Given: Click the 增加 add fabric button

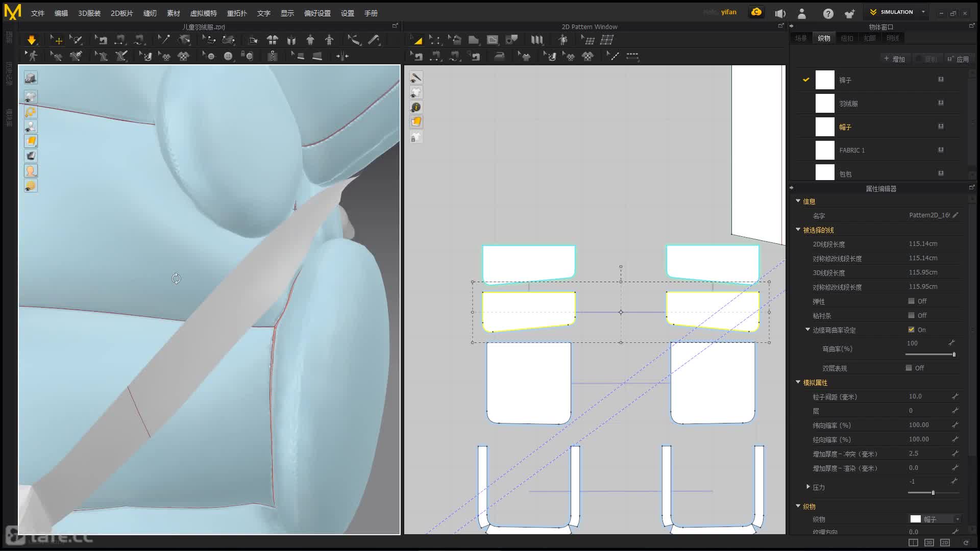Looking at the screenshot, I should pos(895,59).
